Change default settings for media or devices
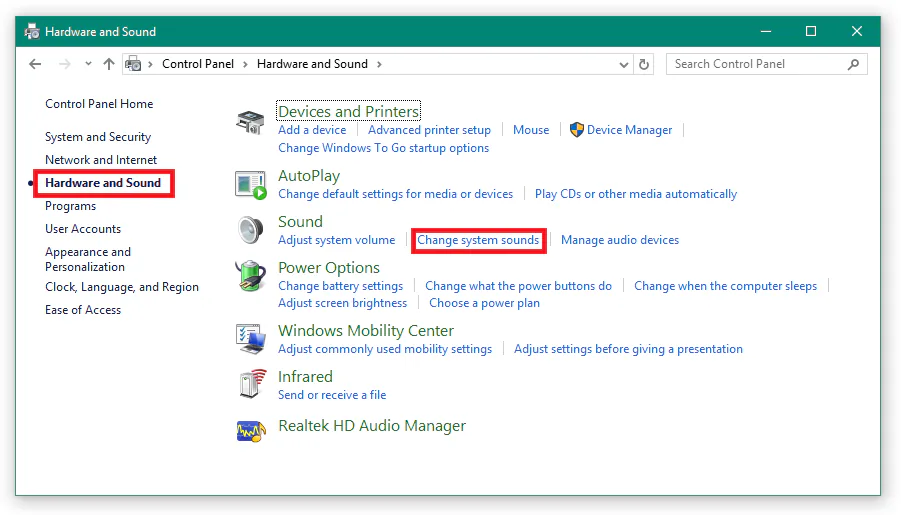The height and width of the screenshot is (515, 901). point(395,194)
